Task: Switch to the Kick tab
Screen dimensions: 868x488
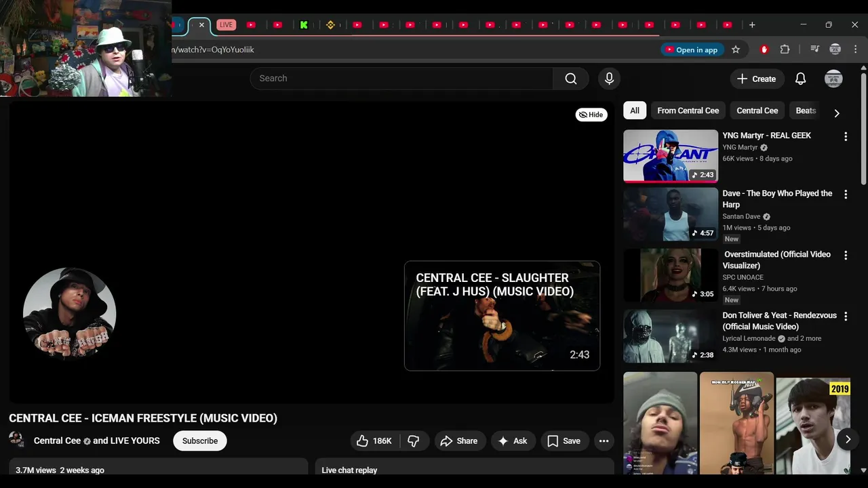Action: 304,25
